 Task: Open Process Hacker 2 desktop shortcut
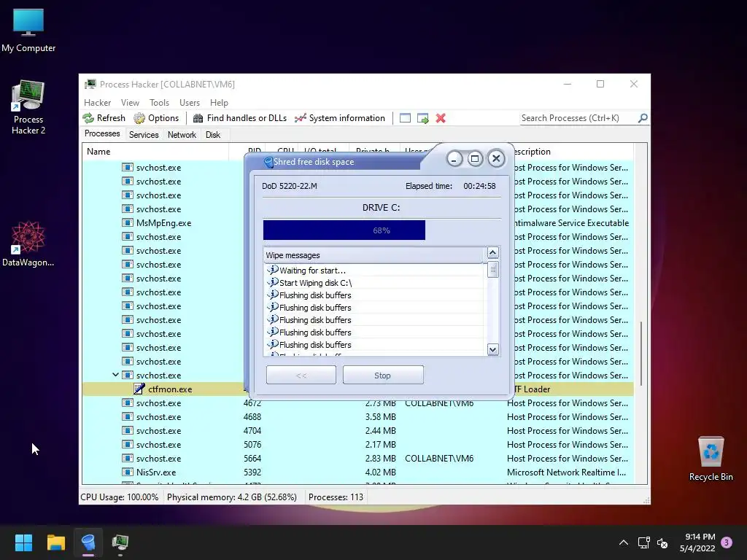tap(28, 108)
